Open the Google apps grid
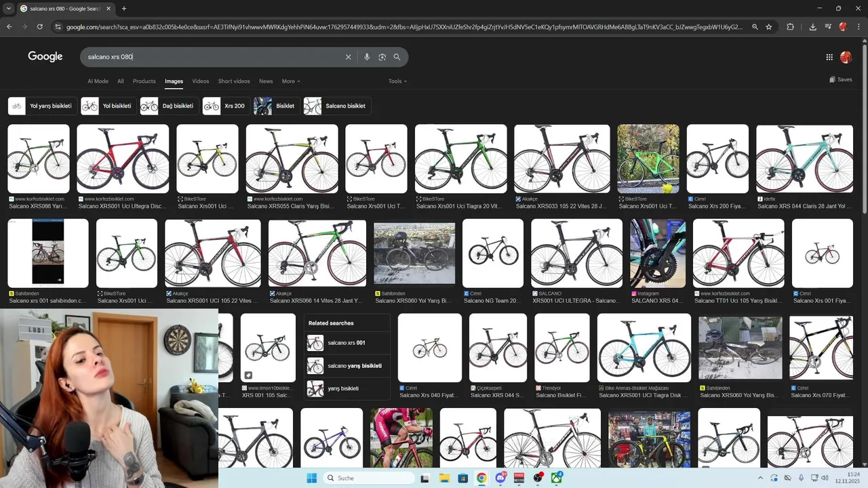The image size is (868, 488). tap(829, 58)
